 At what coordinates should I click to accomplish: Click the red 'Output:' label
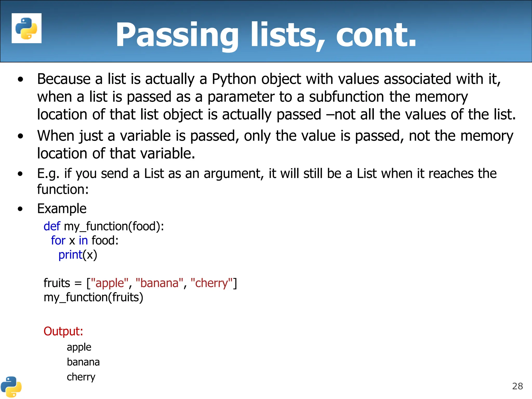63,331
